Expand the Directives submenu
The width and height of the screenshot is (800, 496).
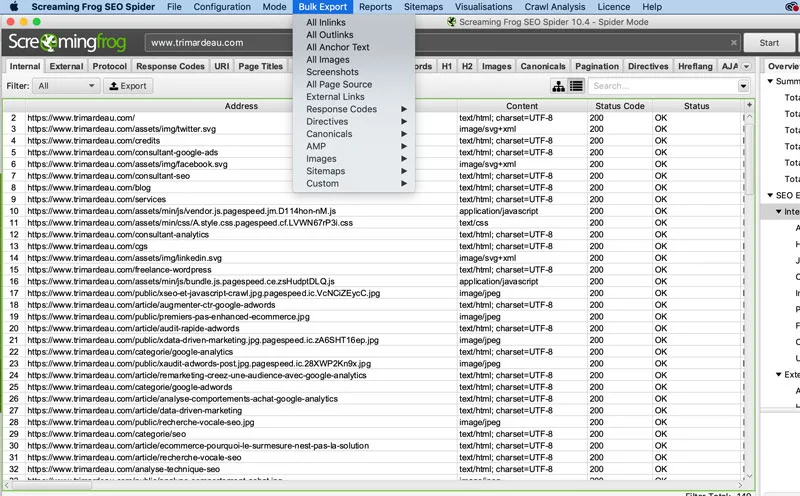356,121
